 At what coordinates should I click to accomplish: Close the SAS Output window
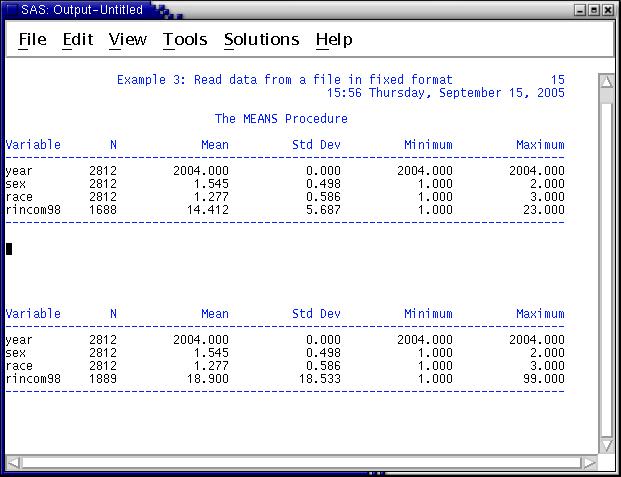609,10
